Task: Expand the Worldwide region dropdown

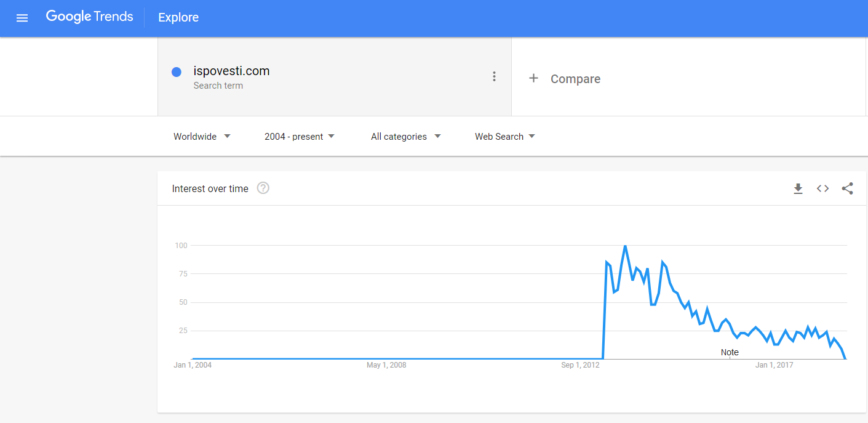Action: click(x=202, y=137)
